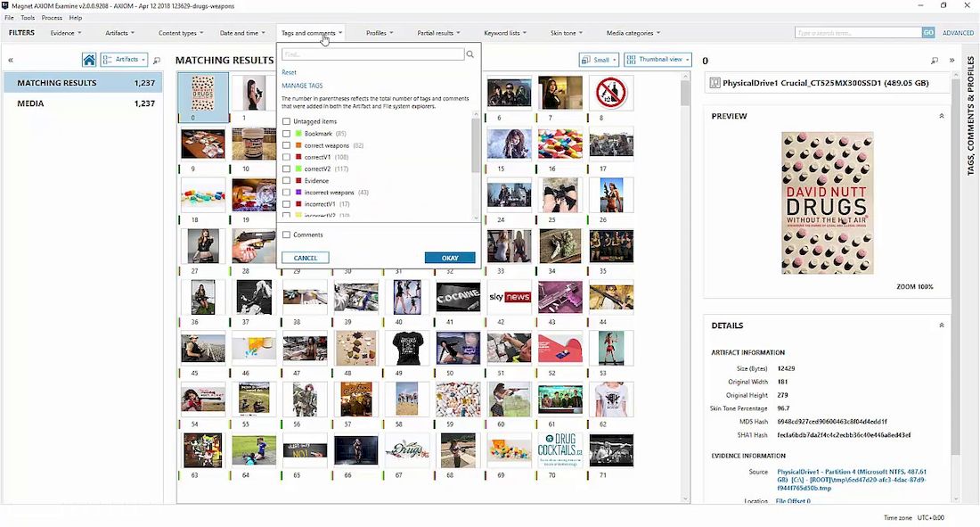
Task: Open the ADVANCED search link
Action: pos(958,32)
